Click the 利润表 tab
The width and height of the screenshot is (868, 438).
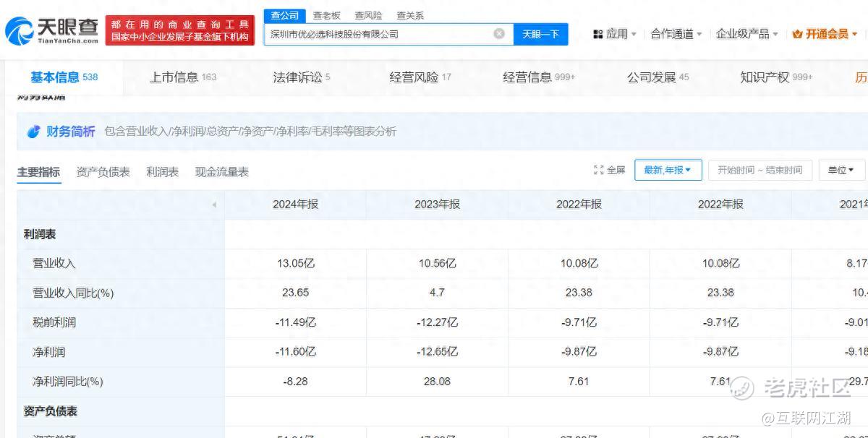tap(162, 172)
